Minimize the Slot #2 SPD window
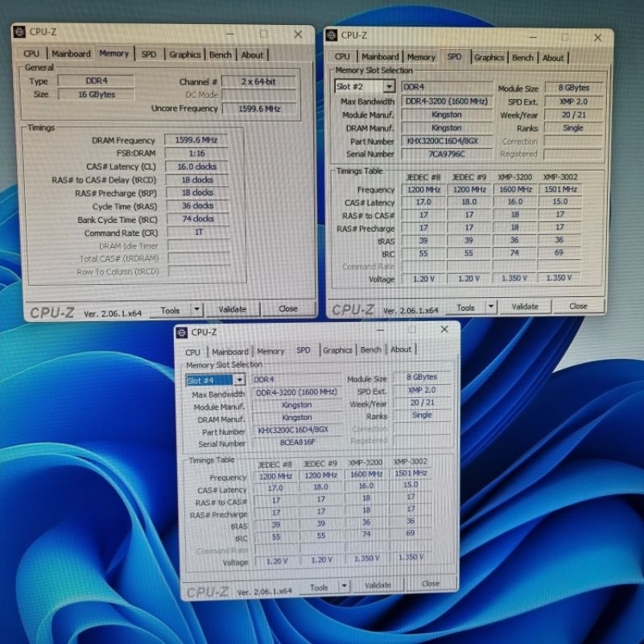644x644 pixels. pos(529,36)
